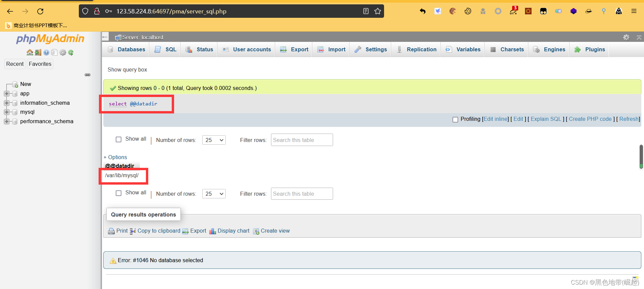This screenshot has height=289, width=644.
Task: Click the log out door icon
Action: [38, 52]
